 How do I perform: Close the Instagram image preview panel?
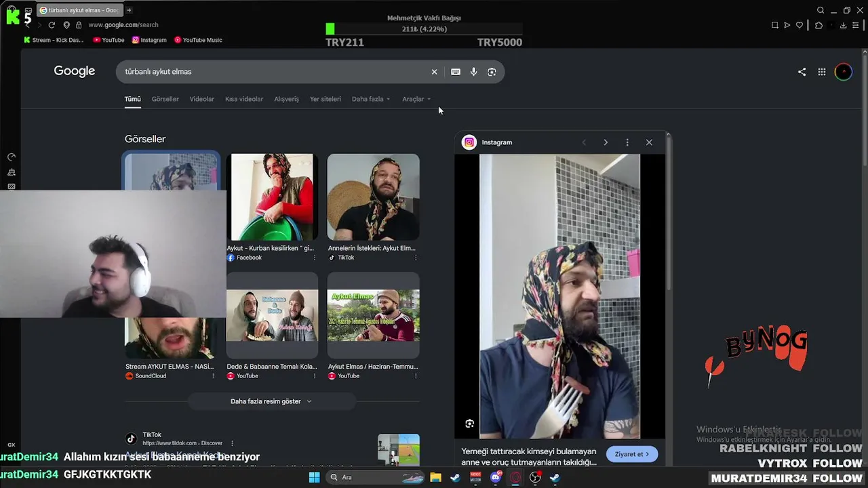point(649,142)
